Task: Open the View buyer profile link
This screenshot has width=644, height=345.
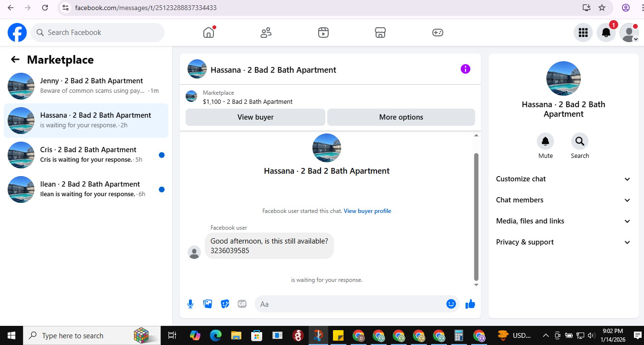Action: pyautogui.click(x=367, y=211)
